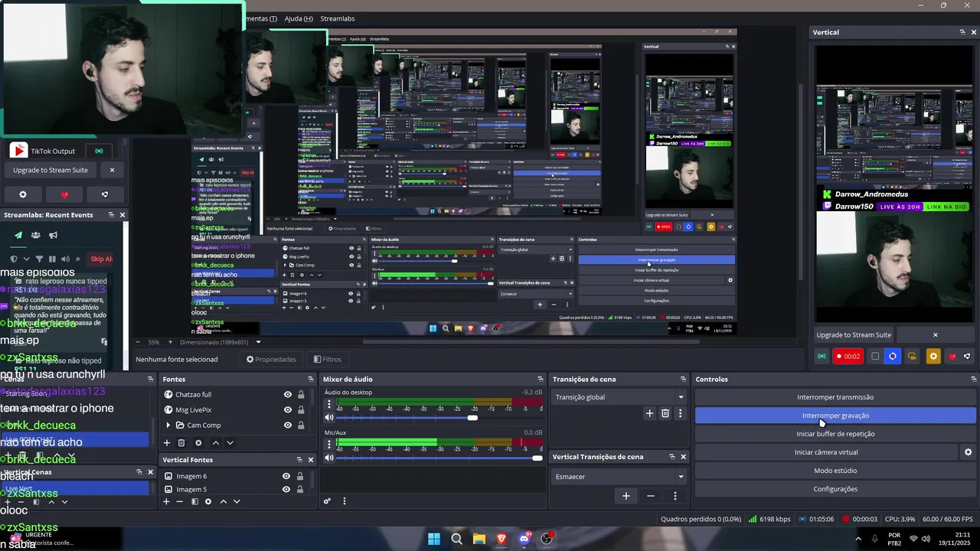Open the gear settings under Upgrade to Stream Suite
The width and height of the screenshot is (980, 551).
(x=22, y=194)
